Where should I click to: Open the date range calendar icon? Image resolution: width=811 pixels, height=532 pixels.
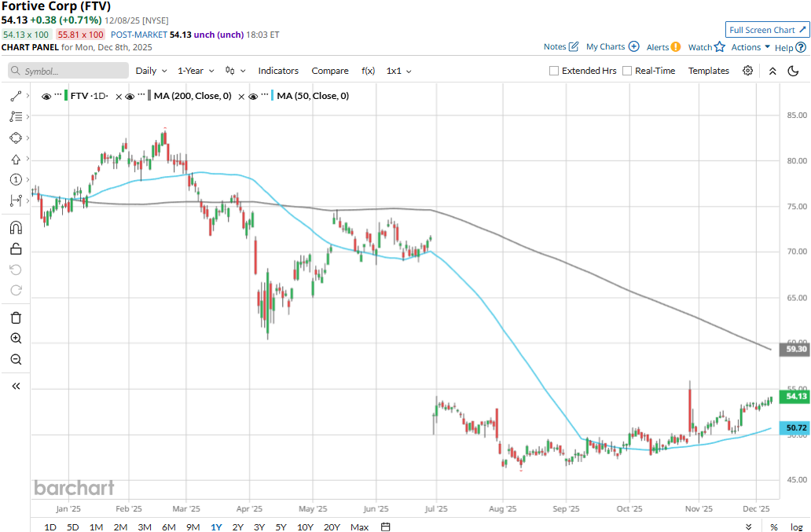click(x=386, y=526)
